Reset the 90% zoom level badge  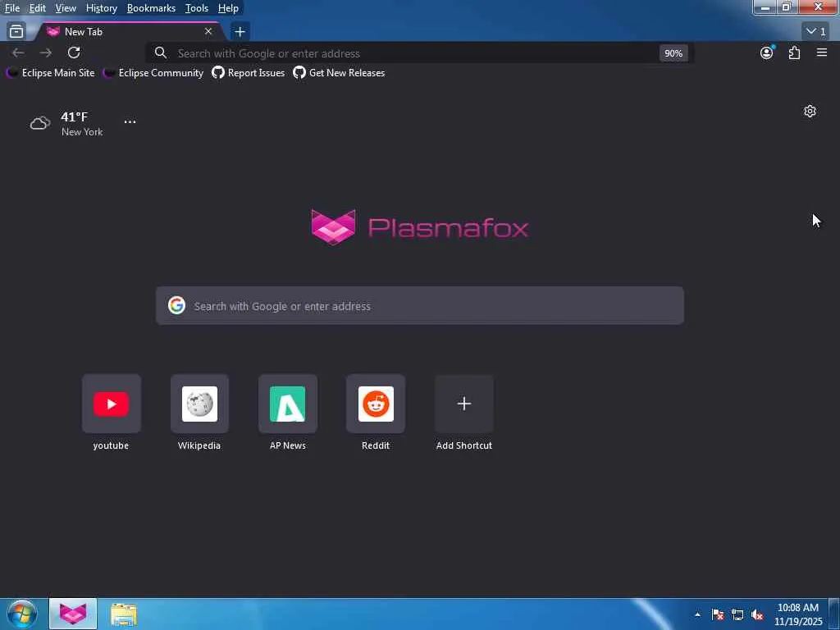click(x=673, y=53)
